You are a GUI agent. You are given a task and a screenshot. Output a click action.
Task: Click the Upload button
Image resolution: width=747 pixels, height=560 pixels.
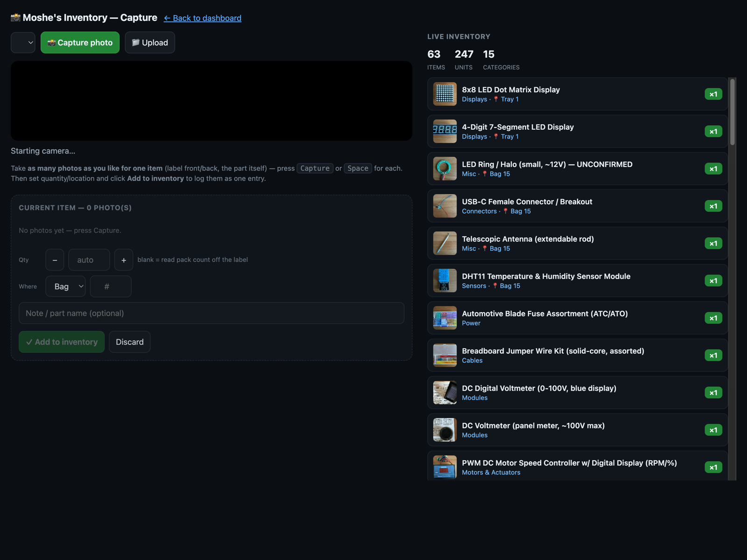click(x=150, y=42)
